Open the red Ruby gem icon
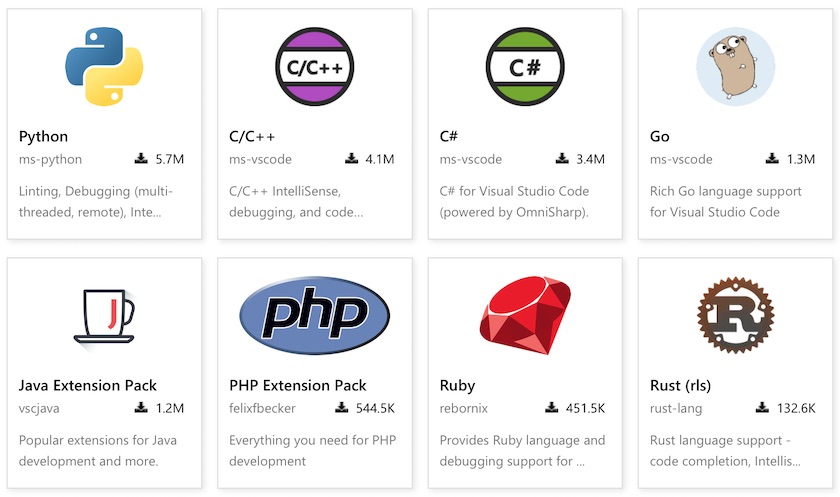840x497 pixels. tap(525, 315)
